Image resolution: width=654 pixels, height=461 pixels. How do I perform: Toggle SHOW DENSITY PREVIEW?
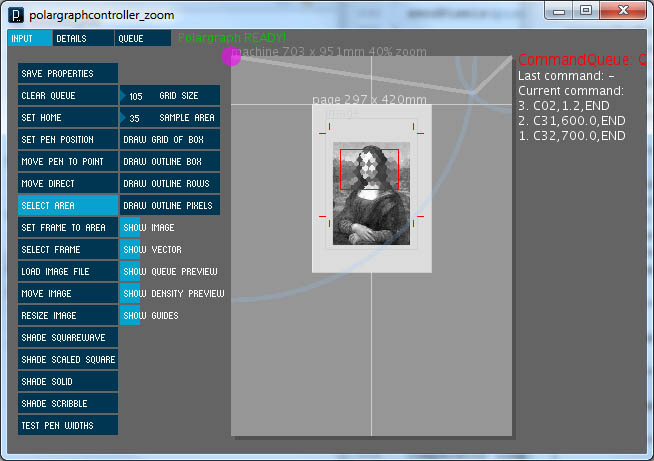point(130,294)
